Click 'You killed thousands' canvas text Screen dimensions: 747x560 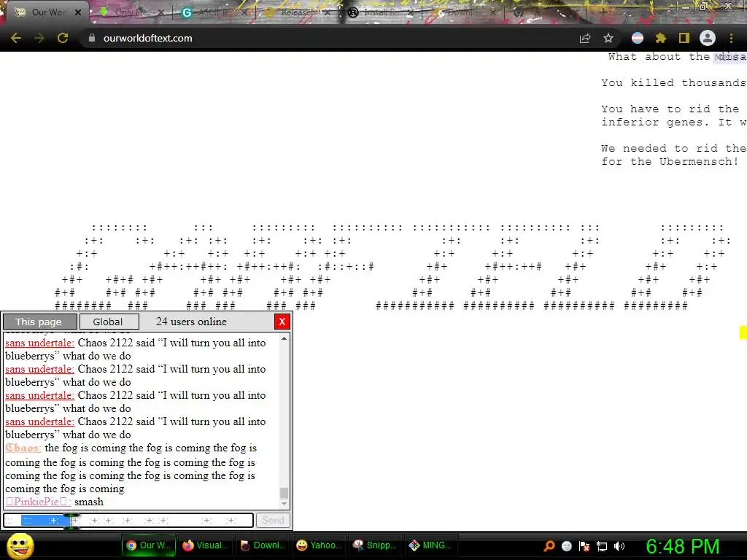pyautogui.click(x=673, y=82)
